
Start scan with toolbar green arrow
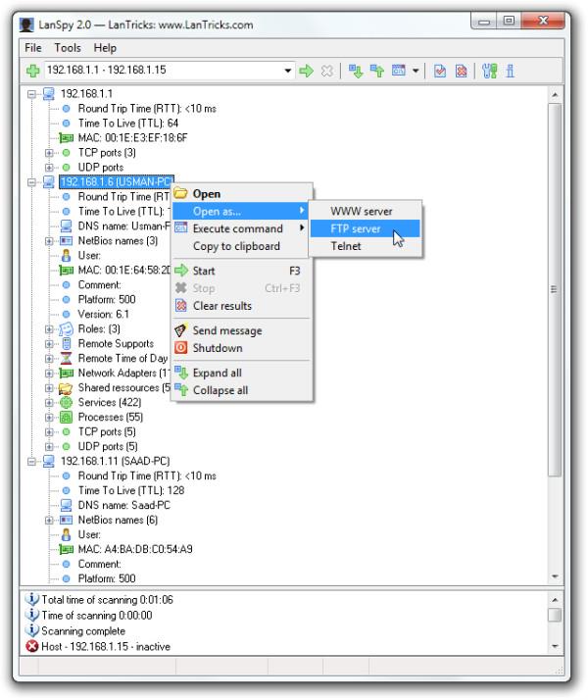pyautogui.click(x=306, y=71)
